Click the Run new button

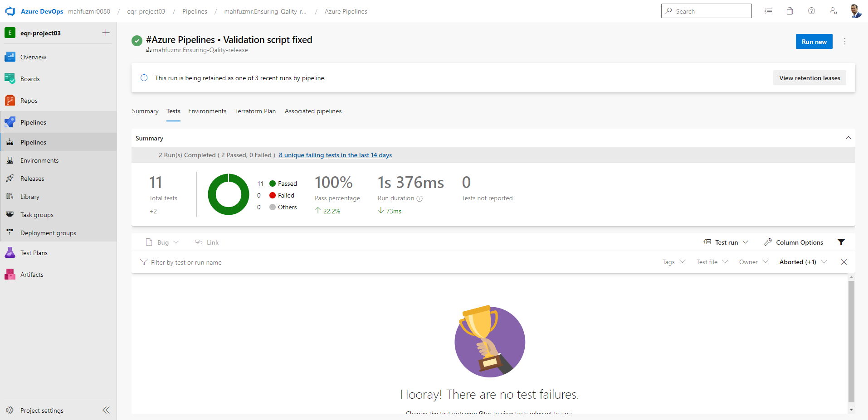(814, 42)
